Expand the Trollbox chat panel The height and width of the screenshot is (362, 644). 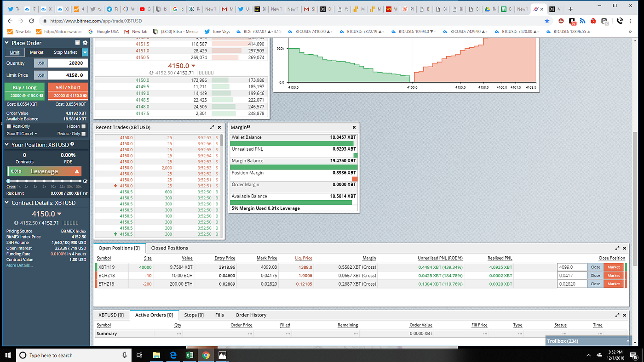(588, 341)
